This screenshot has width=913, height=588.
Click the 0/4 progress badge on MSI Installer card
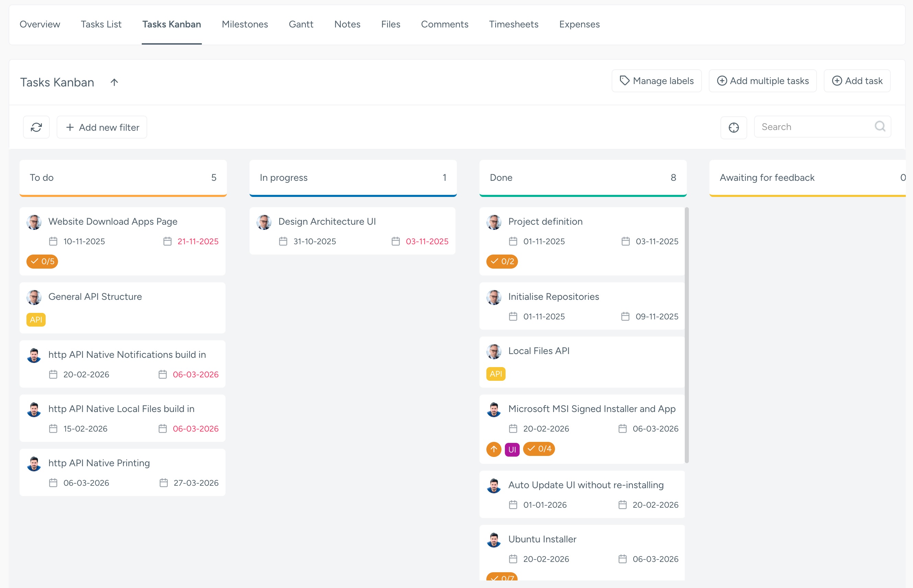pos(539,449)
